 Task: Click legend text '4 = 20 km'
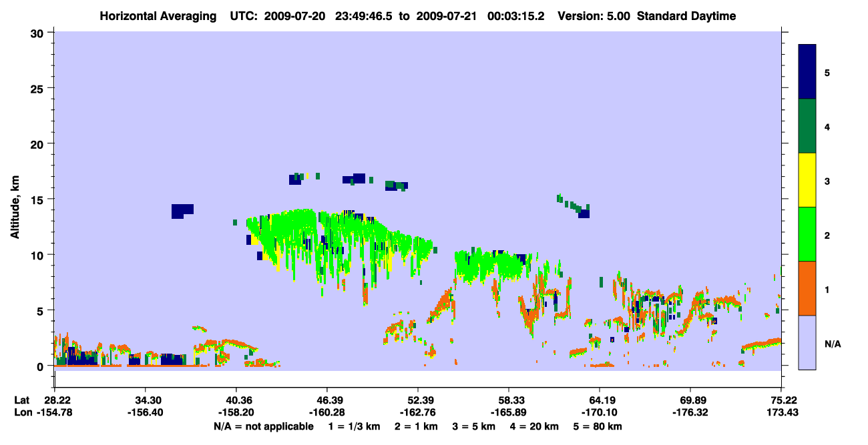click(535, 426)
